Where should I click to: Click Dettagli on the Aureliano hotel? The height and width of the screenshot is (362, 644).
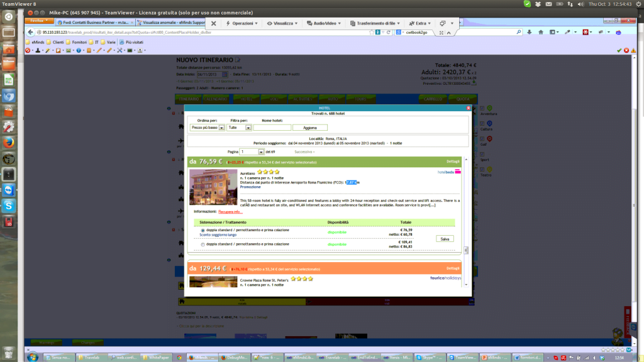click(x=453, y=162)
